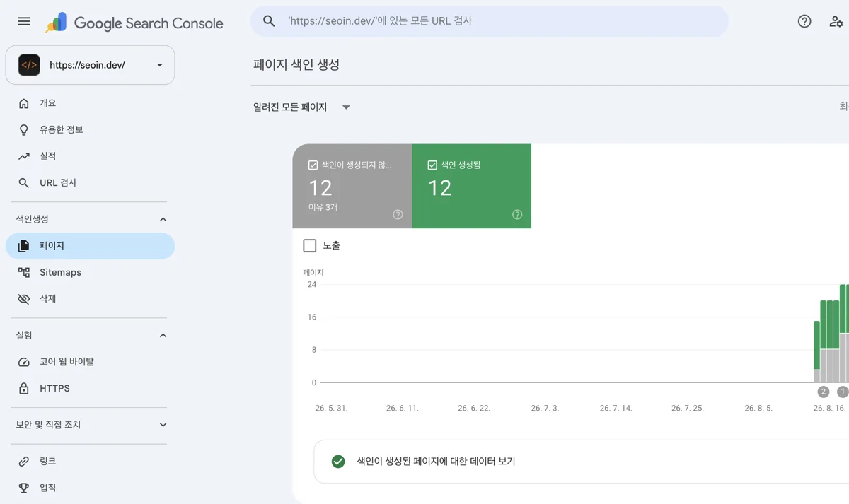Click the green indexed summary card showing 12

(471, 186)
